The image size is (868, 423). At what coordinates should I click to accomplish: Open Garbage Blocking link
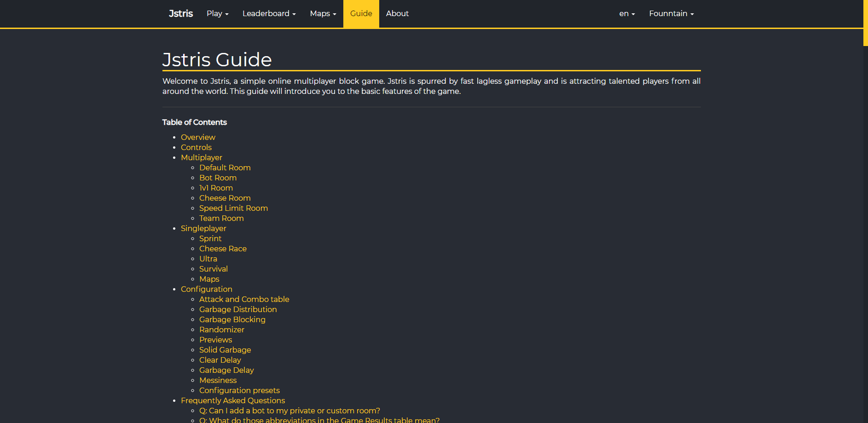click(232, 319)
